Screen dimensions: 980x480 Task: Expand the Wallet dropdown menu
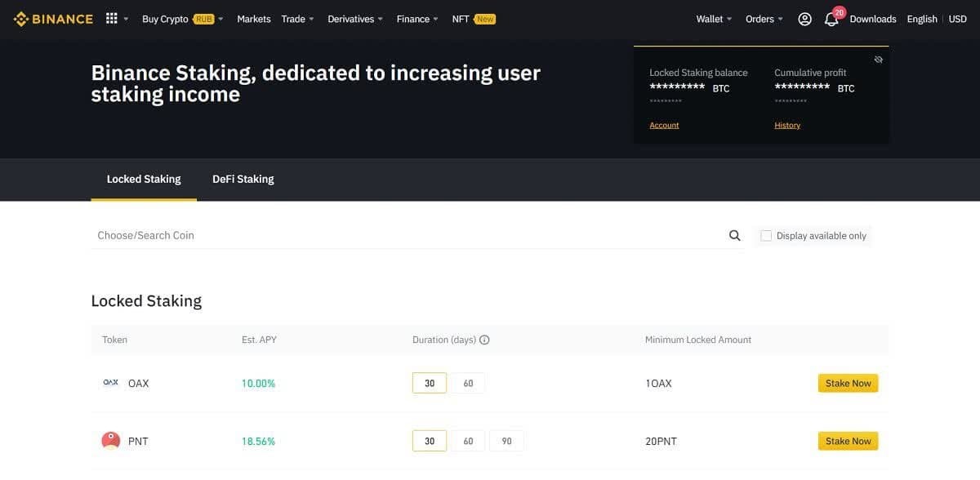(714, 19)
